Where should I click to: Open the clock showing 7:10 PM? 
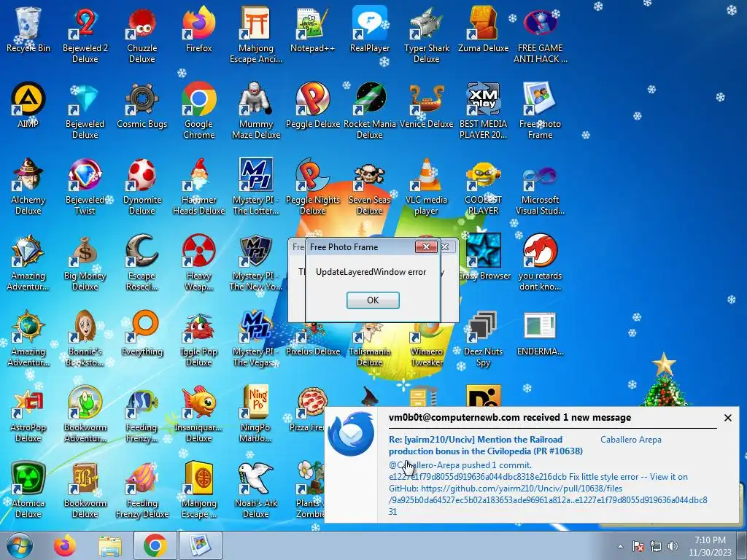[x=710, y=546]
